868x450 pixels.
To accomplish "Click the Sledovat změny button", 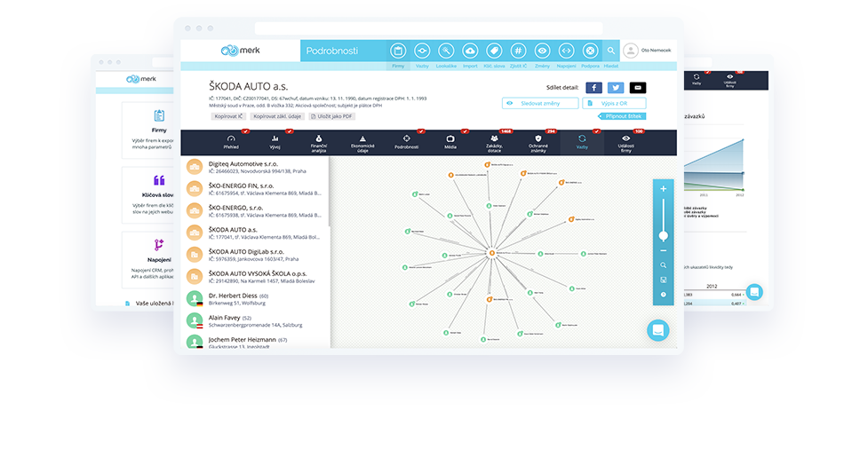I will click(x=540, y=103).
